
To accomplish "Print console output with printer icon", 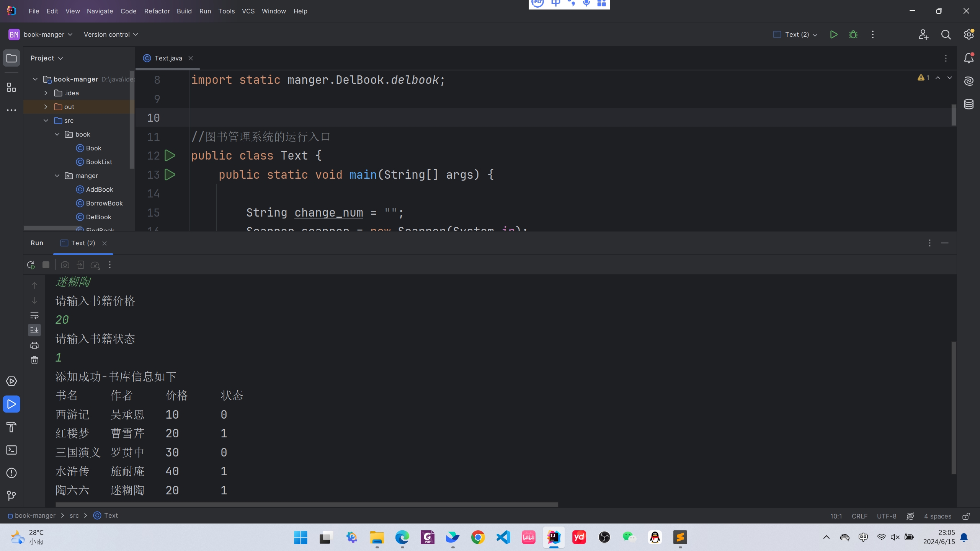I will click(34, 345).
